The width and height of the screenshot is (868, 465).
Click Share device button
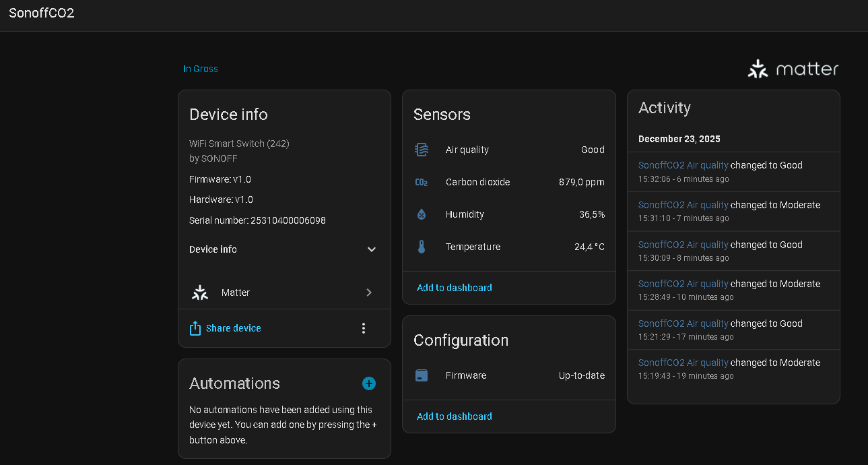pos(233,328)
